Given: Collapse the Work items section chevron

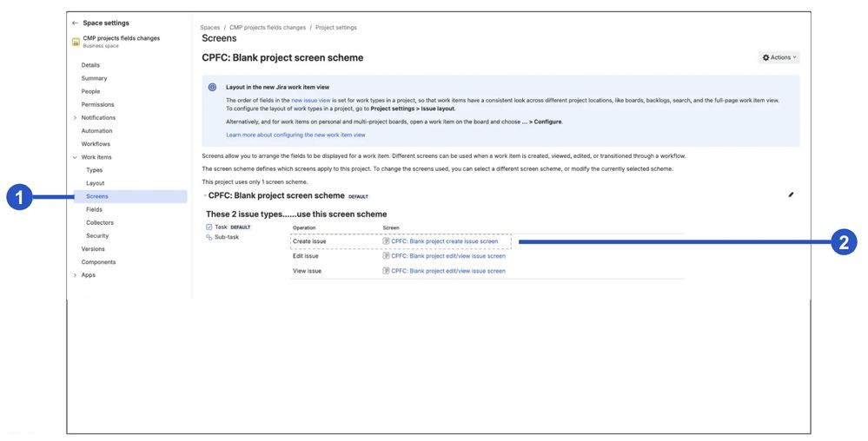Looking at the screenshot, I should tap(76, 157).
